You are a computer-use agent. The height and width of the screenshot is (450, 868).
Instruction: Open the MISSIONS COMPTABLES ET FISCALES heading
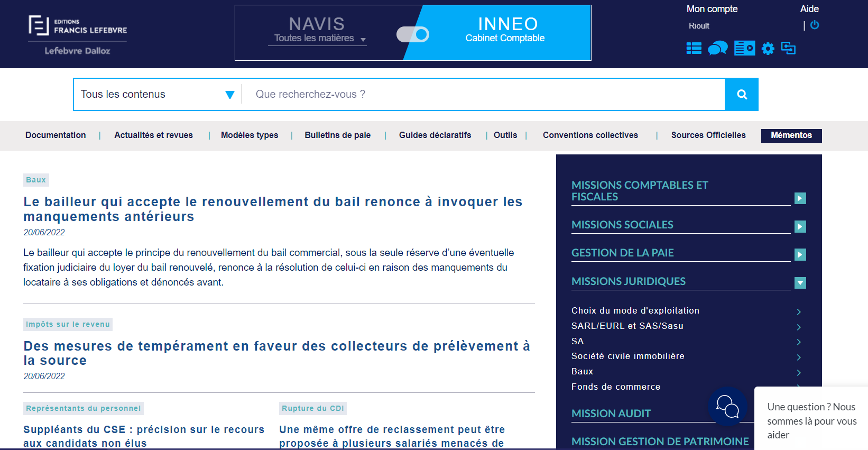(x=640, y=191)
